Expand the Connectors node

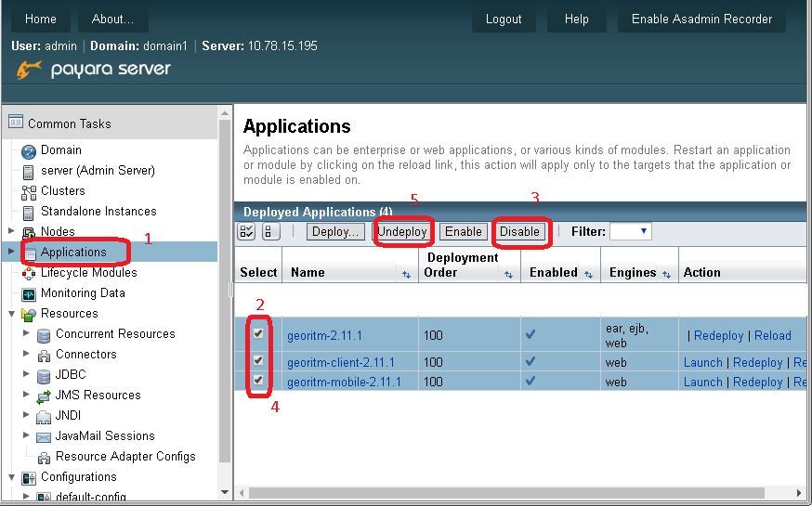tap(26, 354)
